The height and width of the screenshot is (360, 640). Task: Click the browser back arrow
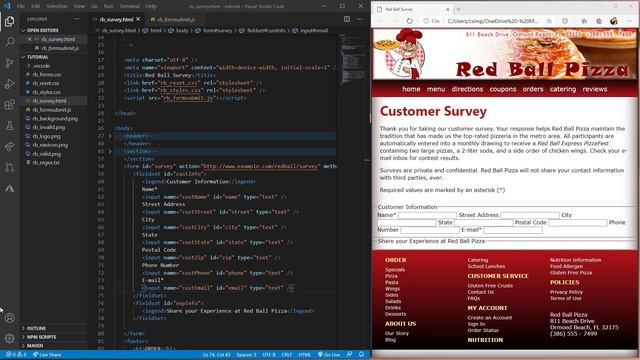point(380,21)
